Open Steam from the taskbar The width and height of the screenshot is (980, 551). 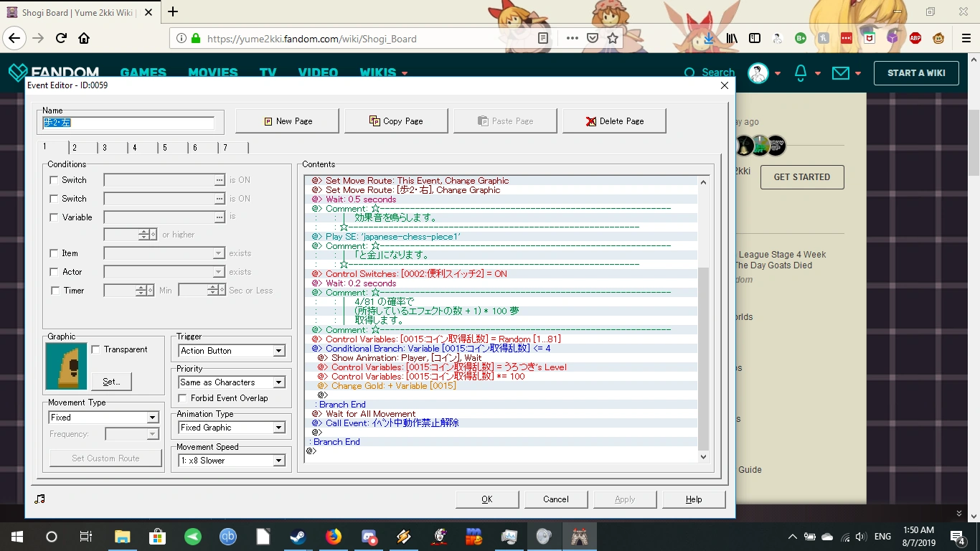(297, 537)
